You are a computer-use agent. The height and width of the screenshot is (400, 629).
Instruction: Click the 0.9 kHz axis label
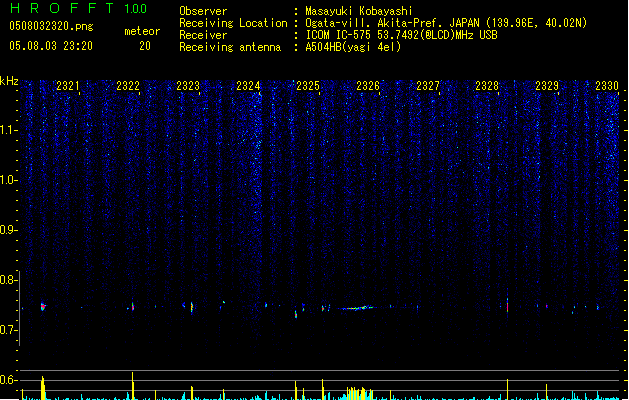tap(9, 230)
